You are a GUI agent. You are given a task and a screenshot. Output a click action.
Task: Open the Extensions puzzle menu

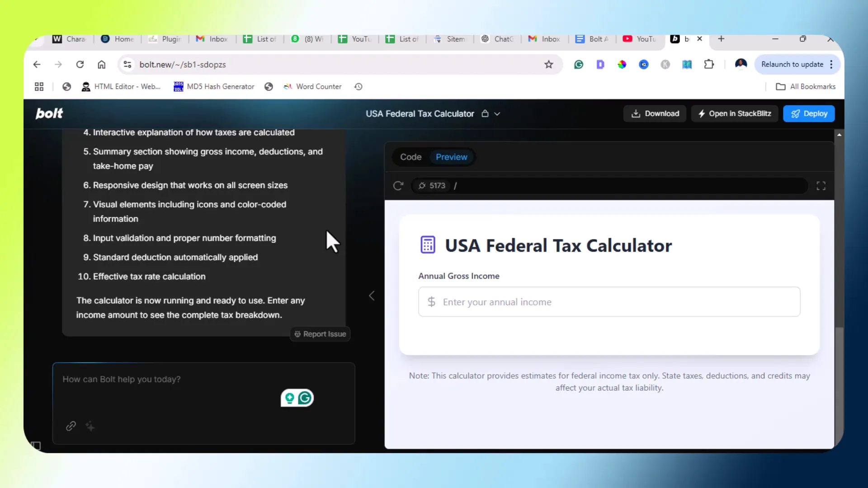click(709, 65)
